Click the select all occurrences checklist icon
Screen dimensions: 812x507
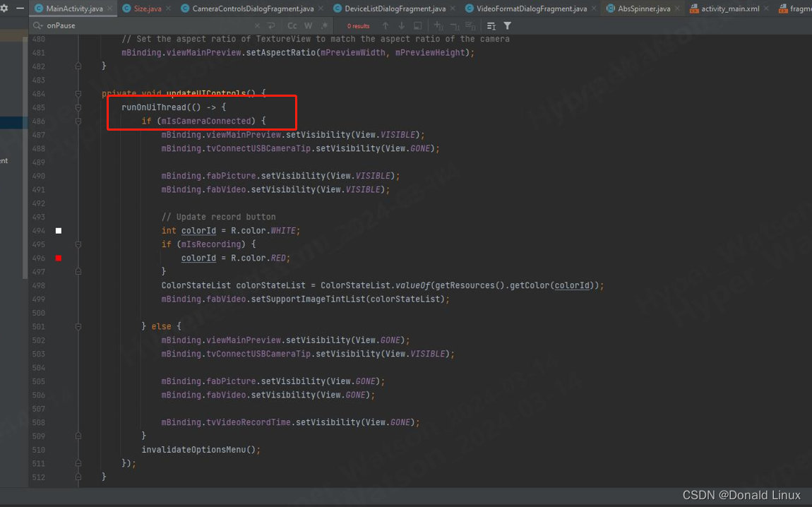[x=471, y=25]
